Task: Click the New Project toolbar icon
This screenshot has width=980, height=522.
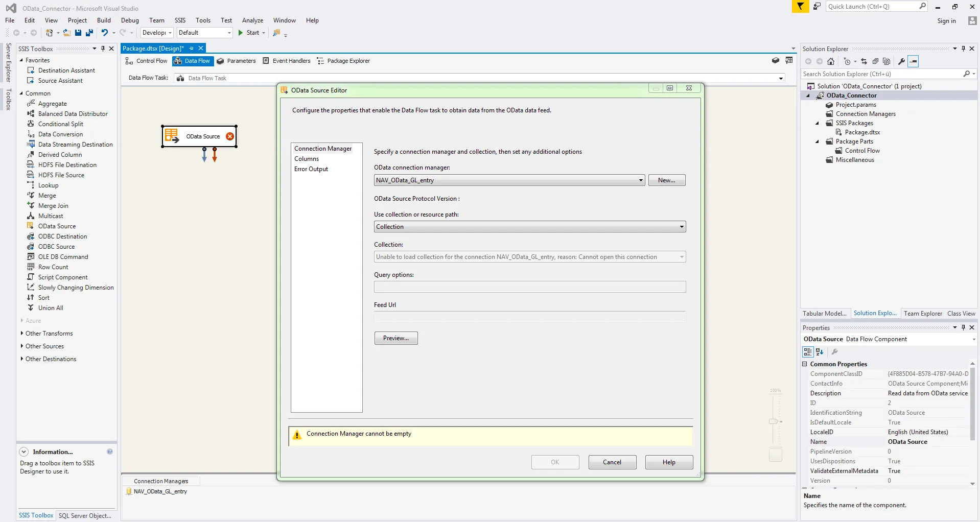Action: click(x=50, y=33)
